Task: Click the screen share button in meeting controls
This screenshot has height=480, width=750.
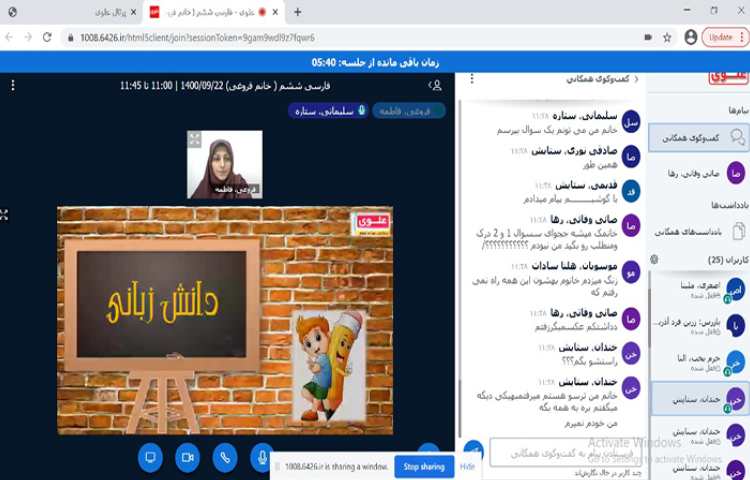Action: [x=150, y=458]
